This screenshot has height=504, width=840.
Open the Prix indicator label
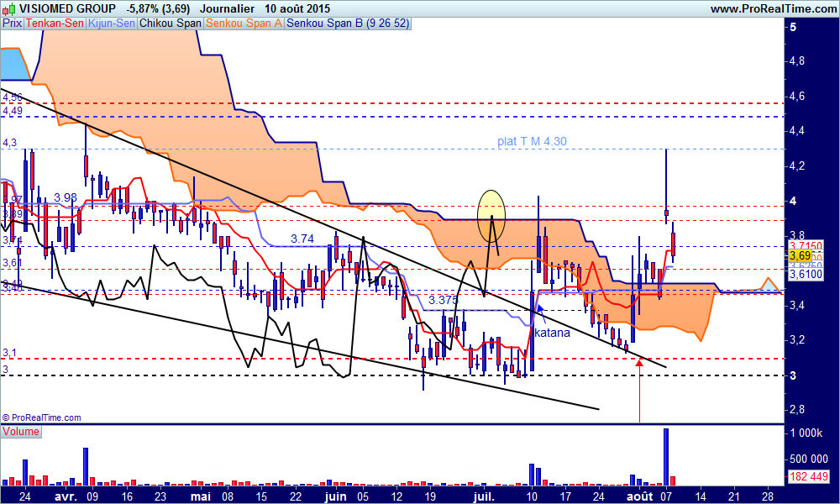pos(13,23)
